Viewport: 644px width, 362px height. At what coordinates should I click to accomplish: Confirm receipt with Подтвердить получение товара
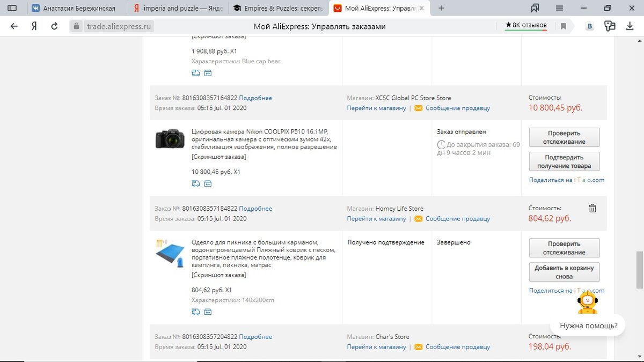[x=564, y=161]
